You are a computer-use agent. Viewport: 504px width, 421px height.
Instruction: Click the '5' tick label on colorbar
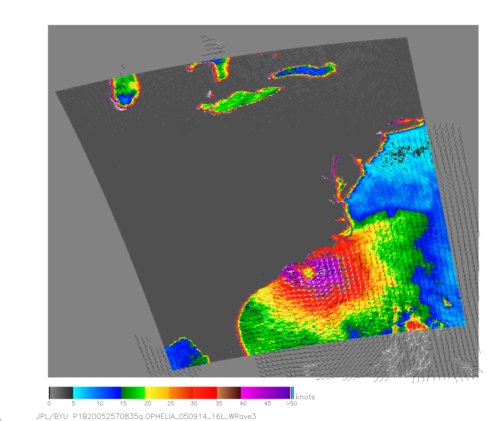pyautogui.click(x=73, y=403)
